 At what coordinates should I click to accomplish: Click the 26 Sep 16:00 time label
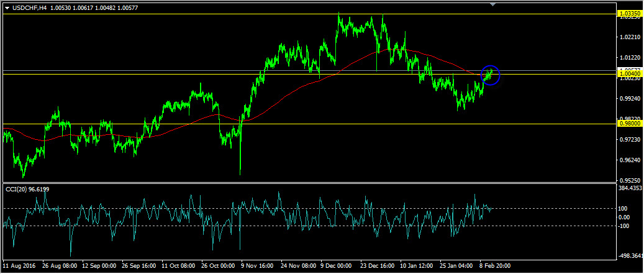click(138, 266)
